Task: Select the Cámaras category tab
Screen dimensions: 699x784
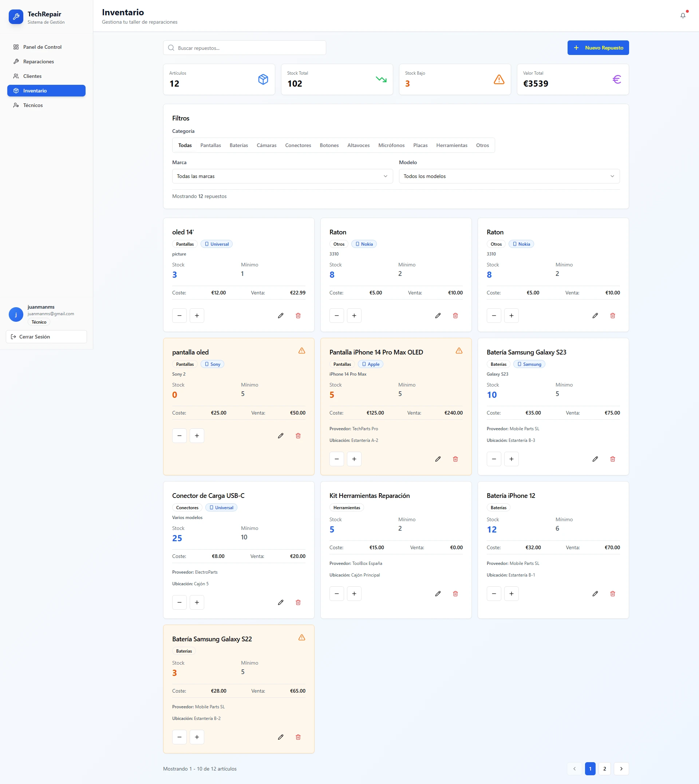Action: click(266, 145)
